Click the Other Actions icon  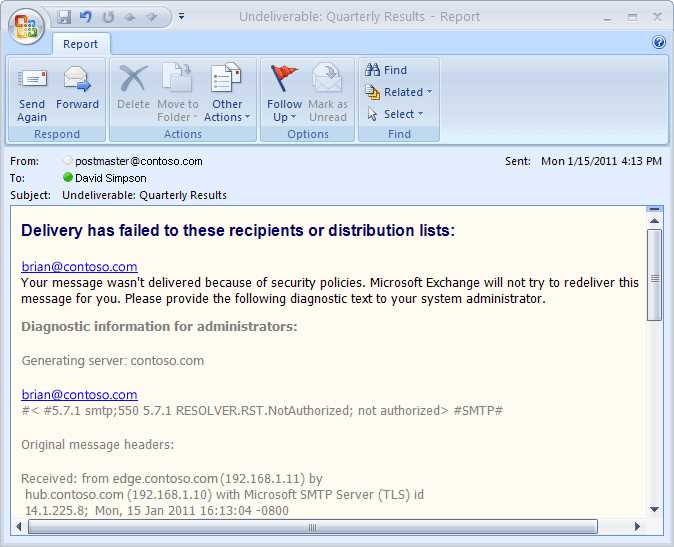(227, 78)
